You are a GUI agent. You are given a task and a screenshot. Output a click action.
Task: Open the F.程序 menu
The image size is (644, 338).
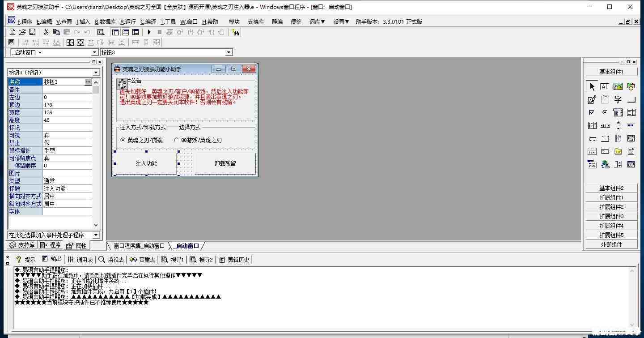coord(25,21)
